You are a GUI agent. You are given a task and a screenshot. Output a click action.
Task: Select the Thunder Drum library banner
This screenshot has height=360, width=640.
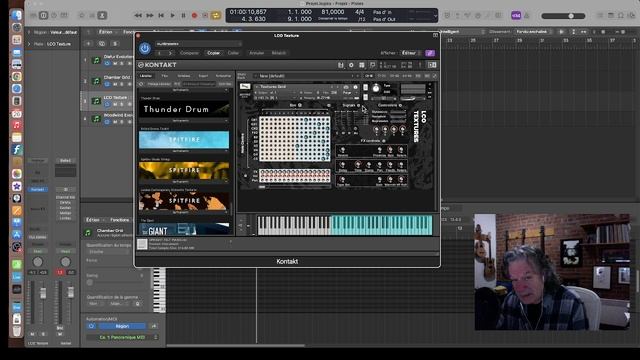point(184,109)
